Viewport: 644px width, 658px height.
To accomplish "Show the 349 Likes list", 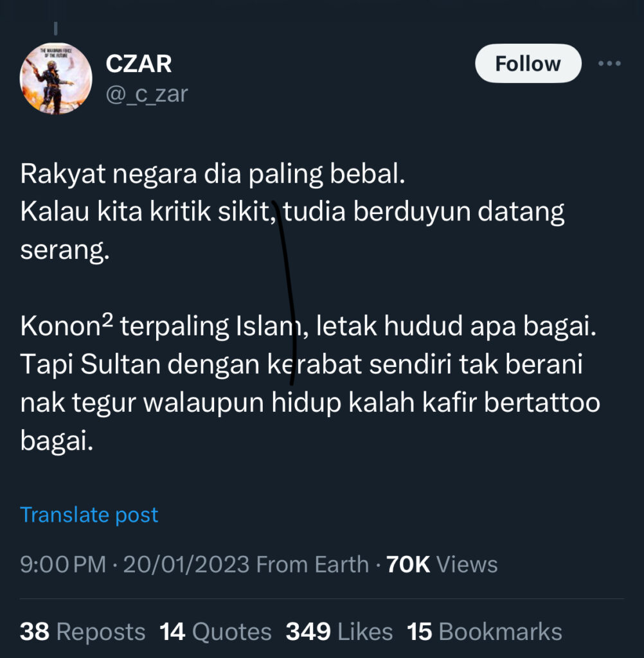I will coord(339,632).
